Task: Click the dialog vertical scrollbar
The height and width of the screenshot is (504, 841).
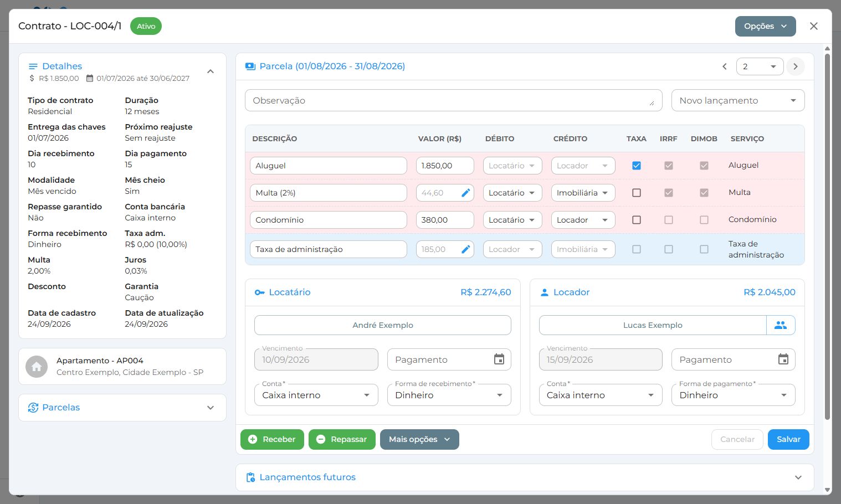Action: [x=827, y=235]
